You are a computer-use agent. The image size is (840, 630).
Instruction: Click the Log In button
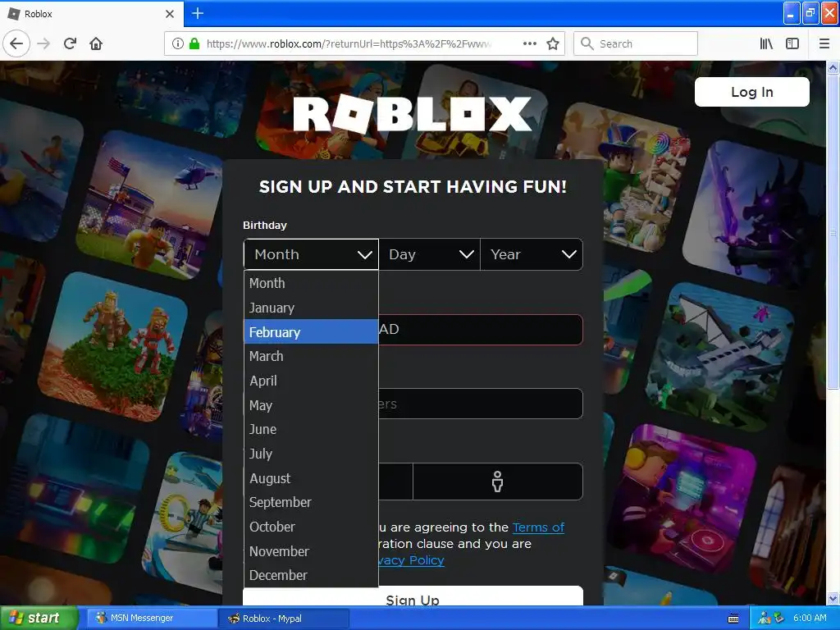[751, 92]
